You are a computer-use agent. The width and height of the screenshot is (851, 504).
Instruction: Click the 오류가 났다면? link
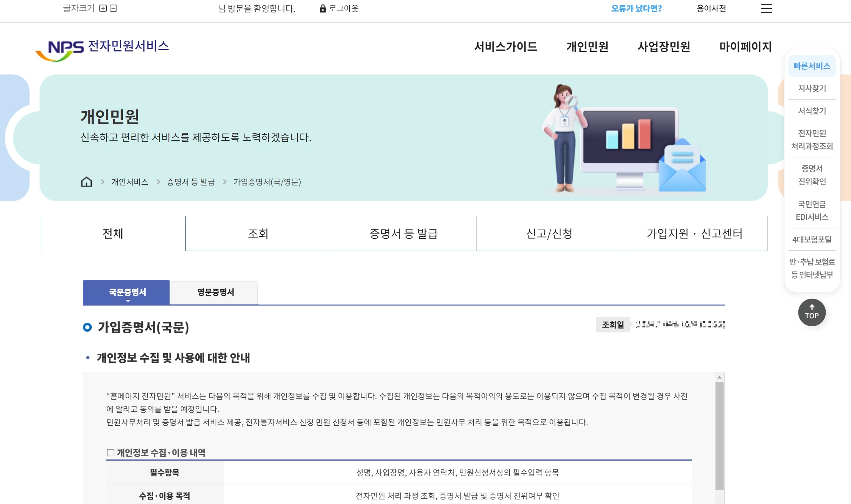tap(636, 8)
